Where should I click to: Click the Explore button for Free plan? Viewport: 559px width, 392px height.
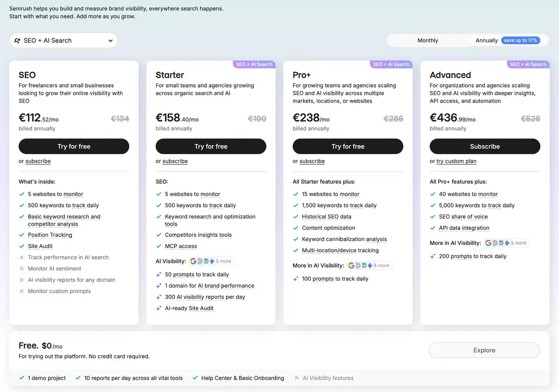[x=484, y=350]
